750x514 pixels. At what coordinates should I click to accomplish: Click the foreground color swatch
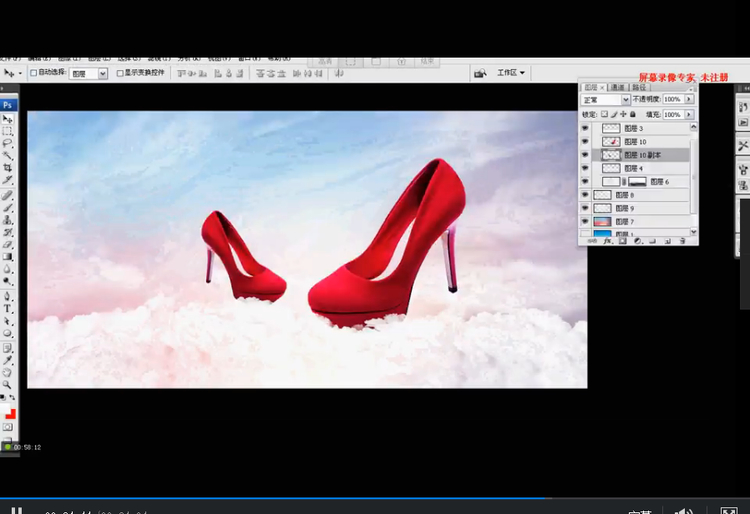(4, 409)
